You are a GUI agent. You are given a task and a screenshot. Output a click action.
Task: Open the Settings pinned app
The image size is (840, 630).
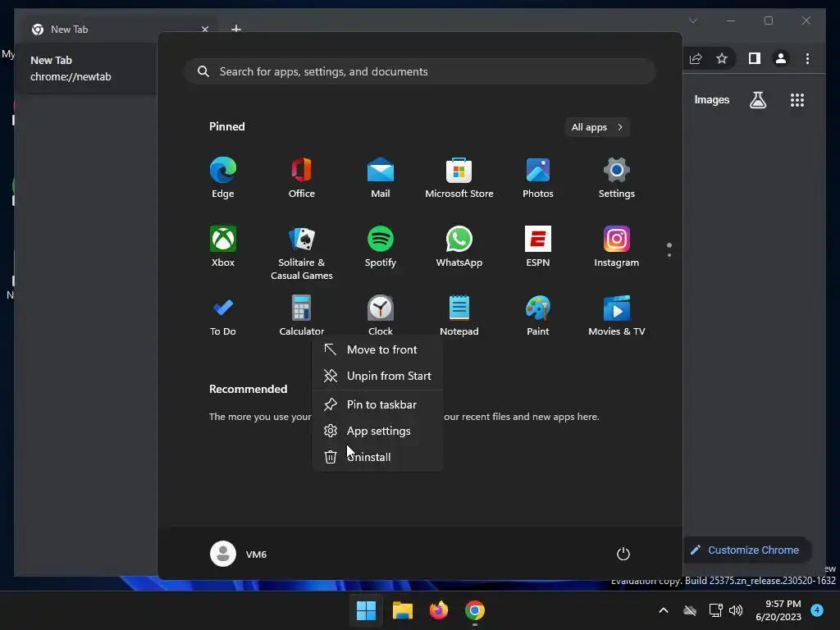pyautogui.click(x=617, y=178)
